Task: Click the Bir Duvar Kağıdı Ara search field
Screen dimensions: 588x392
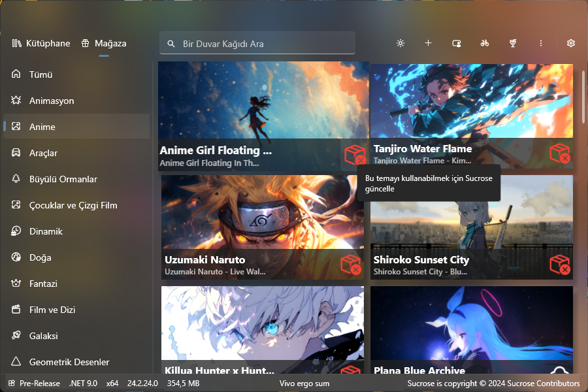Action: click(257, 44)
